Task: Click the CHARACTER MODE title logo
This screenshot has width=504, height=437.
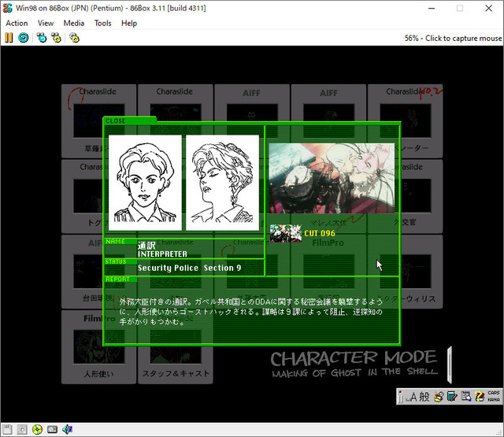Action: click(x=354, y=364)
